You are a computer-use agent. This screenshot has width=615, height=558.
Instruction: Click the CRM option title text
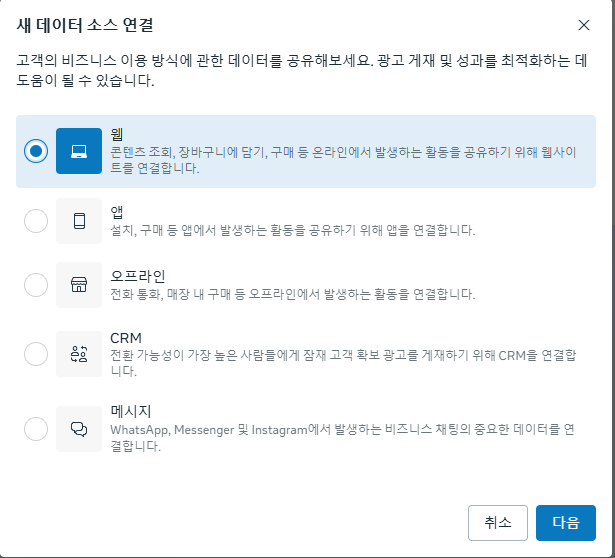127,338
